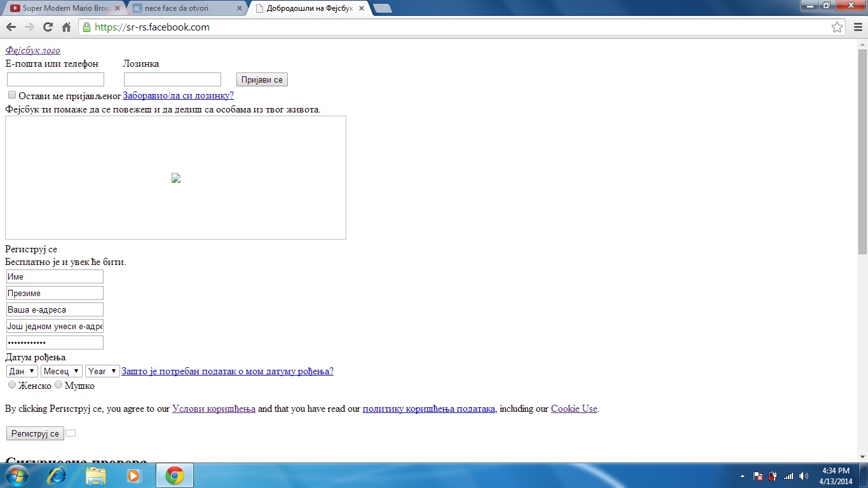
Task: Tick the Остави ме пријављеног checkbox
Action: tap(12, 95)
